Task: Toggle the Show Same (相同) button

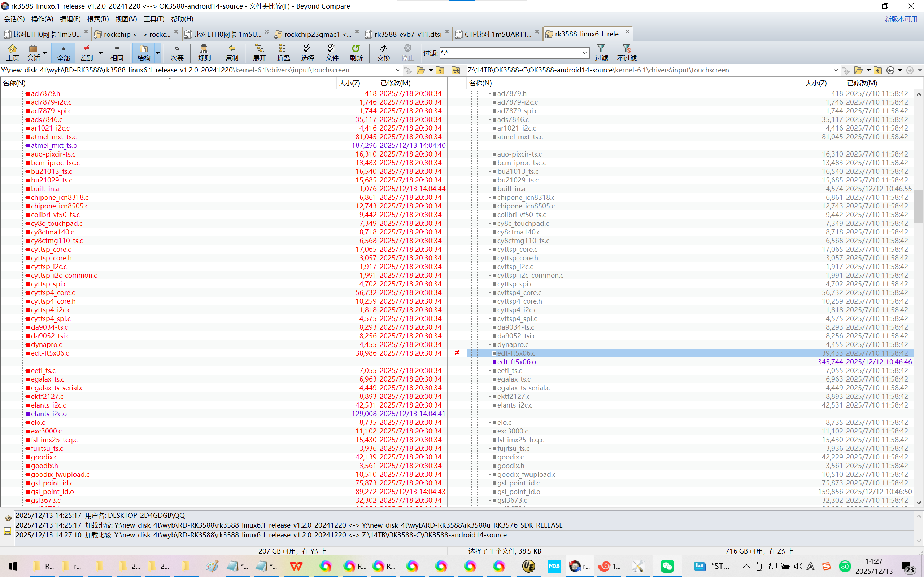Action: point(117,52)
